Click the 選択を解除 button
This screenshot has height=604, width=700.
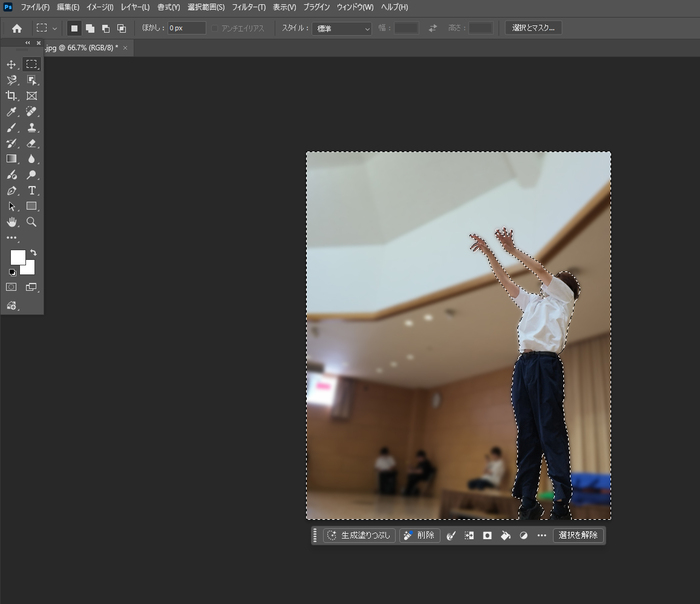pos(578,535)
